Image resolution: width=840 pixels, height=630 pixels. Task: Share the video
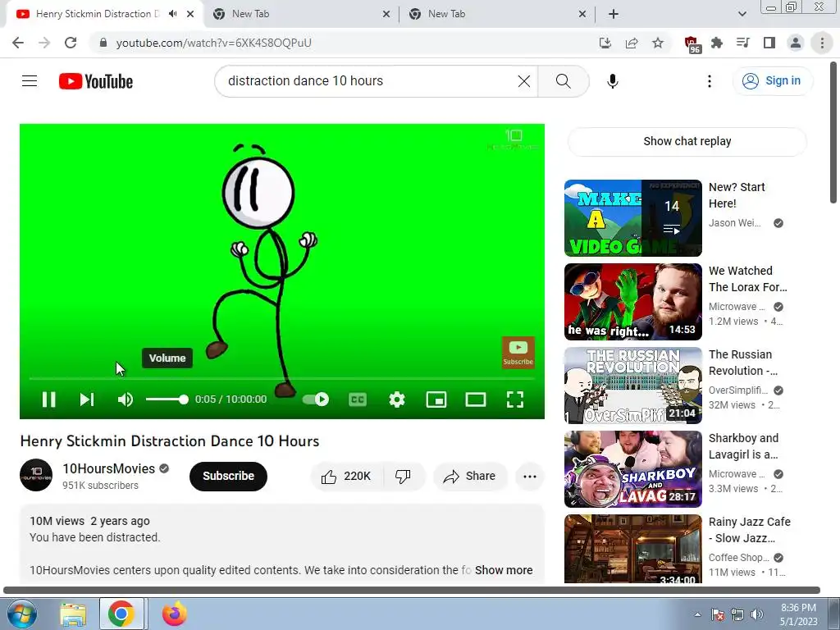(x=470, y=476)
